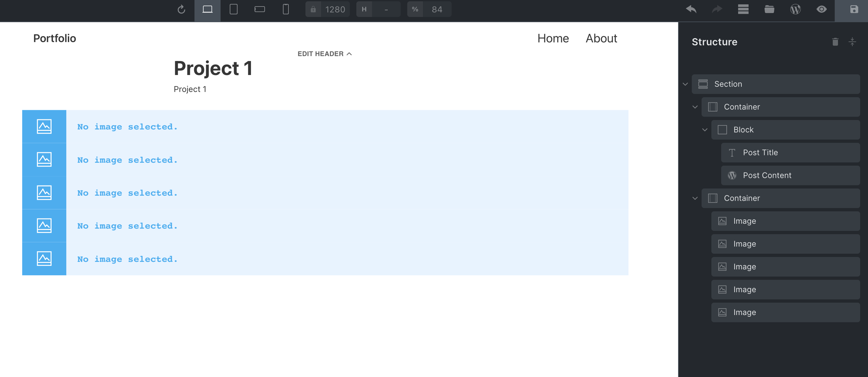Collapse the first Container chevron
Viewport: 868px width, 377px height.
click(695, 107)
